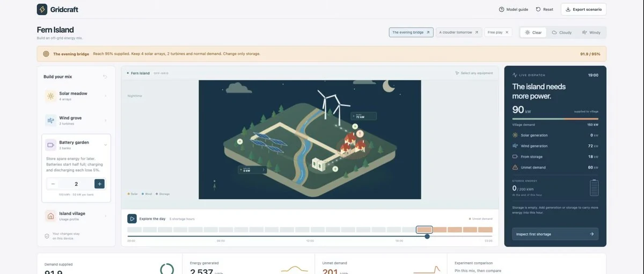Click the plus marker beside the solar arrays
Viewport: 644px width, 274px height.
[x=240, y=141]
